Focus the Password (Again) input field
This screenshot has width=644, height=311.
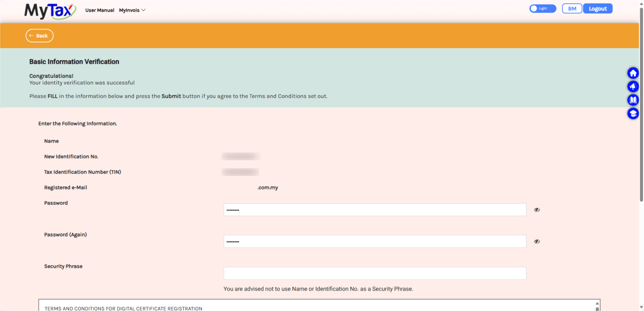[375, 241]
